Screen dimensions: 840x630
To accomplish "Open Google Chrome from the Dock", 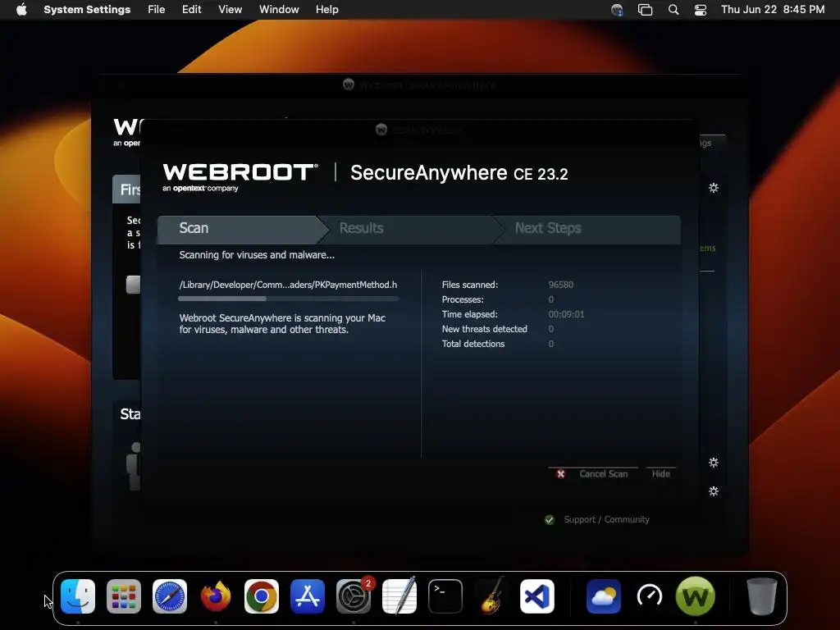I will [262, 596].
